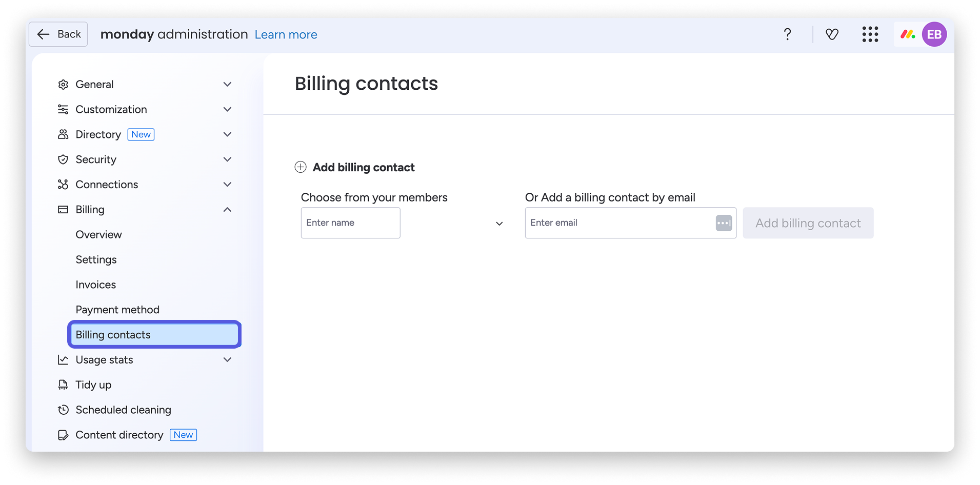Open the help question mark icon
The width and height of the screenshot is (980, 485).
pos(787,34)
